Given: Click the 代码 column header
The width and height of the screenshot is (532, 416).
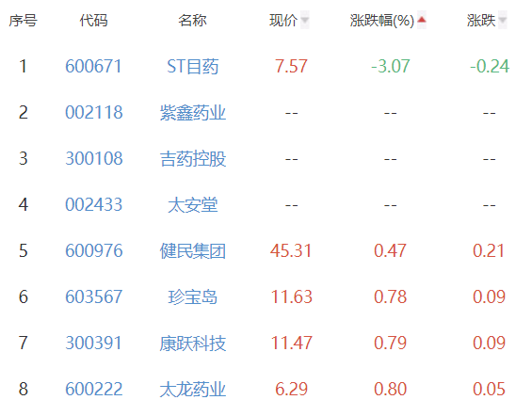Looking at the screenshot, I should [93, 21].
